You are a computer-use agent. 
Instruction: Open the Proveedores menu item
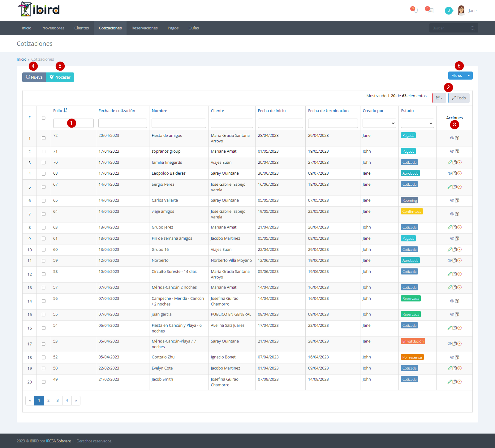click(x=53, y=28)
